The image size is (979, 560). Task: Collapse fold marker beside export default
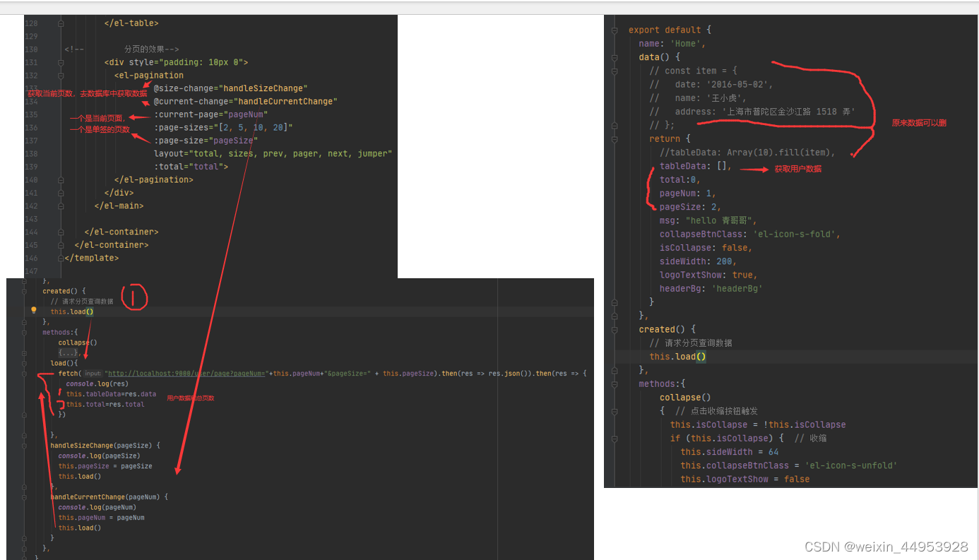click(x=615, y=30)
